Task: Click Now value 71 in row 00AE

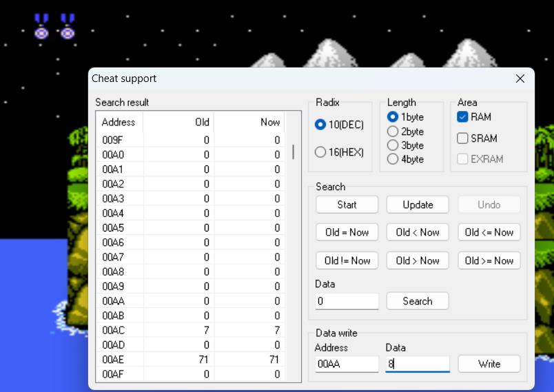Action: coord(274,360)
